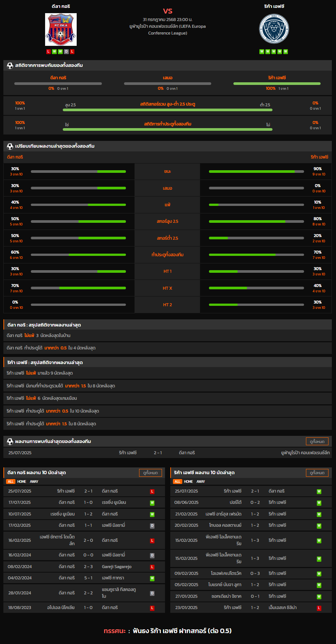The image size is (336, 644).
Task: Click match date 31 July 2568 23:00
Action: click(168, 20)
